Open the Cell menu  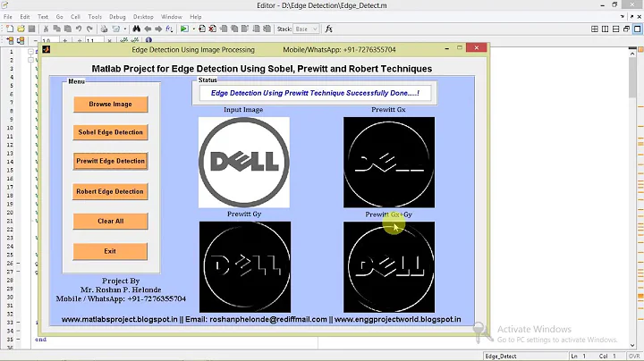pyautogui.click(x=75, y=17)
